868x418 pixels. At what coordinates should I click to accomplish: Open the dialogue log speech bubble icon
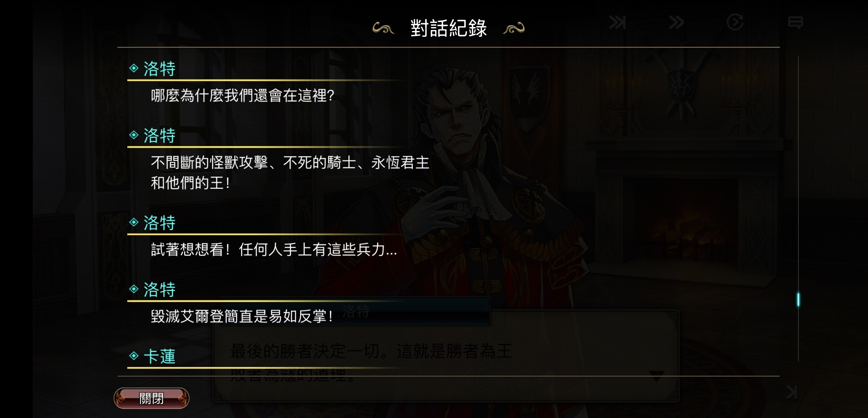point(795,23)
